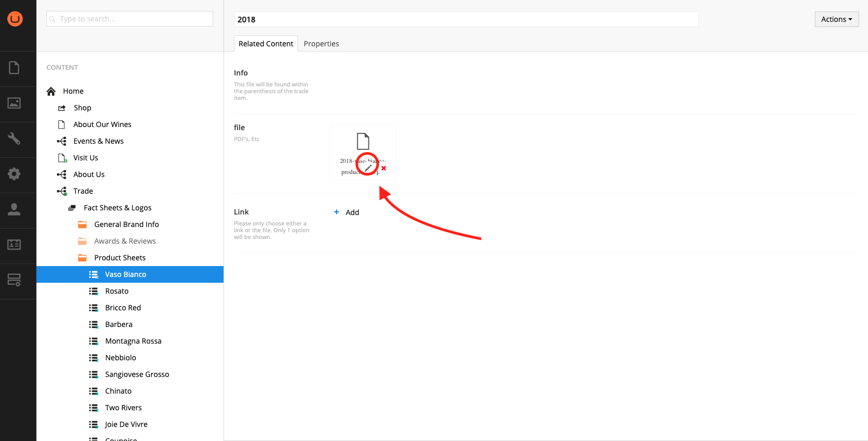The image size is (868, 441).
Task: Select the Related Content tab
Action: (266, 44)
